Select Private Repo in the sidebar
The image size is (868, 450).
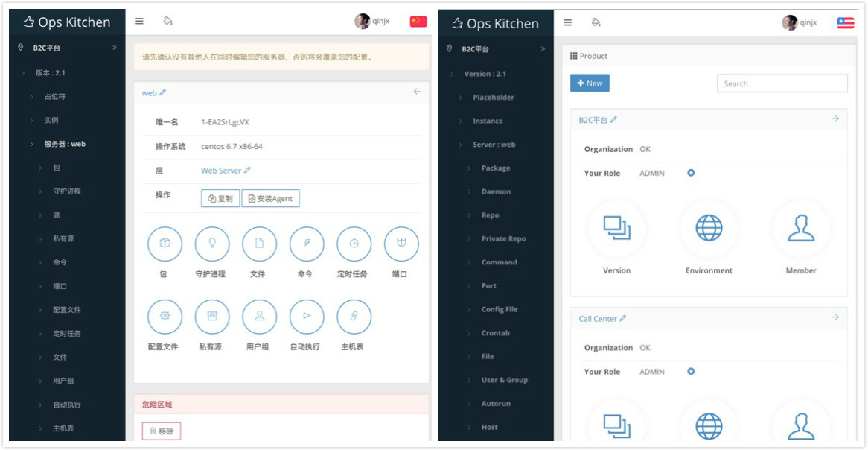[504, 239]
